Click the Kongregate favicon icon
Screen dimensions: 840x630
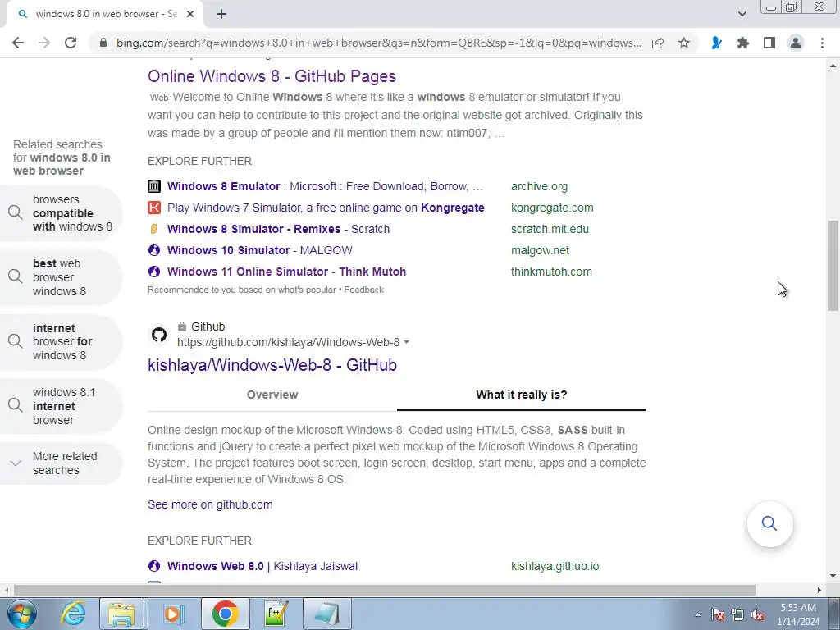154,208
